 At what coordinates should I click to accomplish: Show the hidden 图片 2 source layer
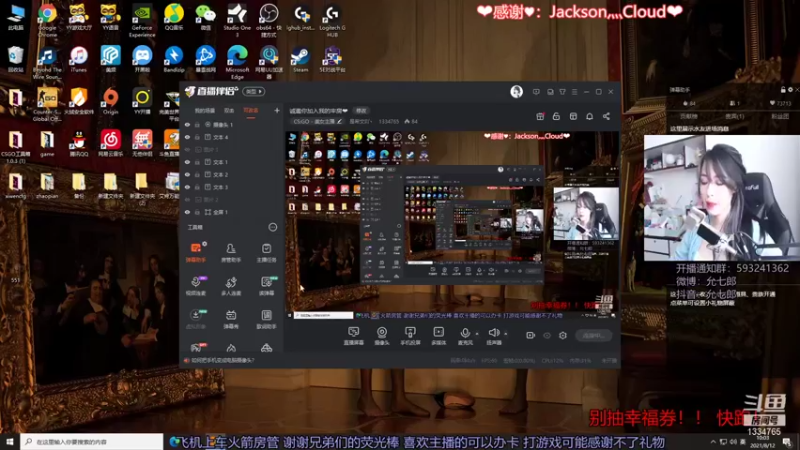pyautogui.click(x=187, y=199)
